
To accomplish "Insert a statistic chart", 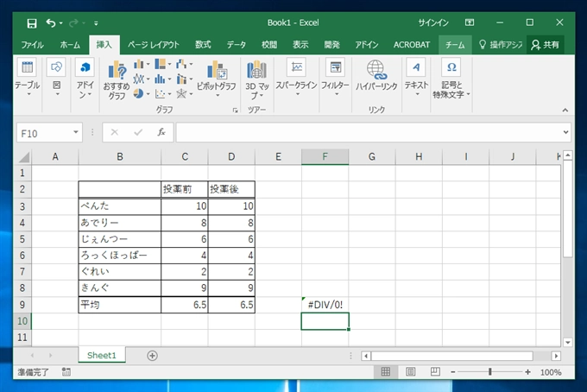I will [x=162, y=79].
